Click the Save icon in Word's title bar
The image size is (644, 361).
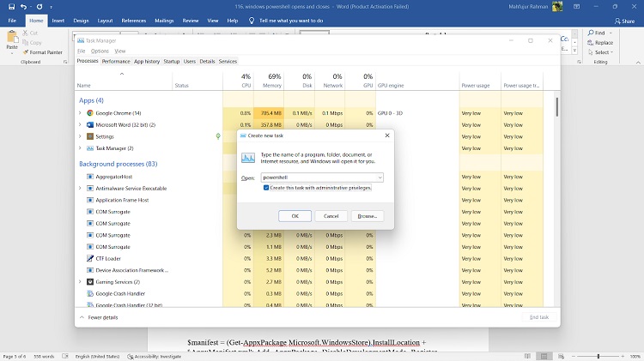9,6
